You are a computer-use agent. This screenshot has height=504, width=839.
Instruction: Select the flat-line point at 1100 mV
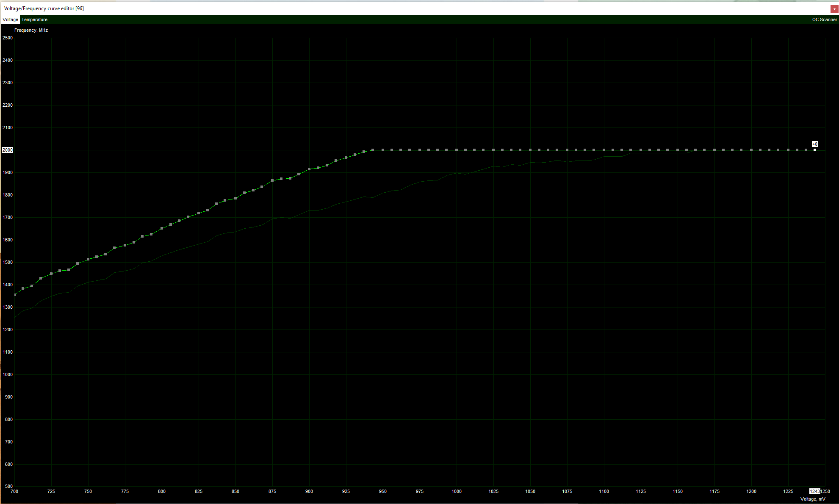[x=604, y=150]
